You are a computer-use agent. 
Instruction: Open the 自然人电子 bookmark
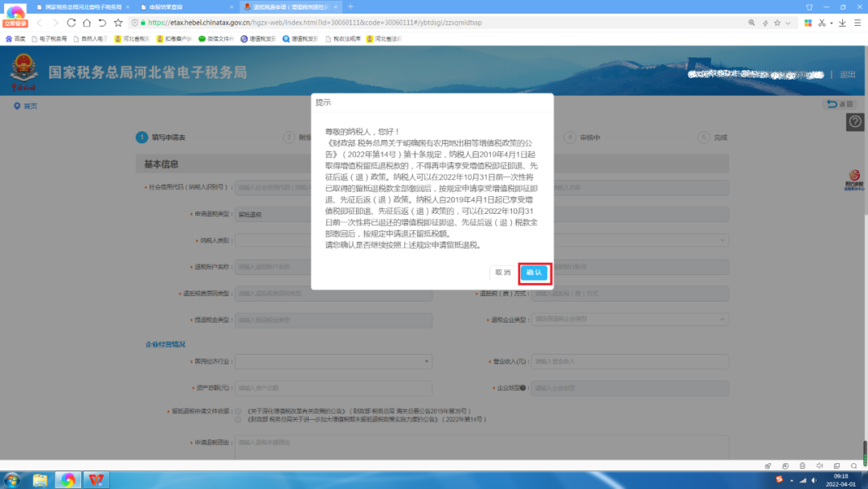91,39
